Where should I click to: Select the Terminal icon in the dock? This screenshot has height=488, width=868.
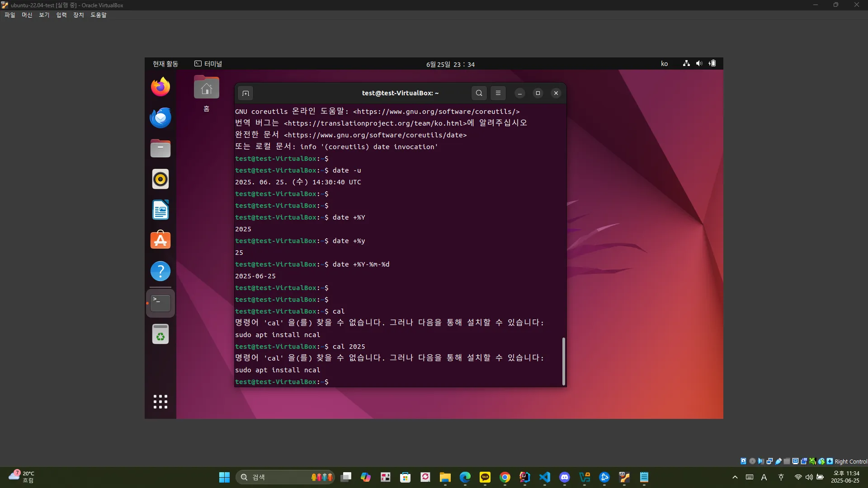[x=160, y=303]
